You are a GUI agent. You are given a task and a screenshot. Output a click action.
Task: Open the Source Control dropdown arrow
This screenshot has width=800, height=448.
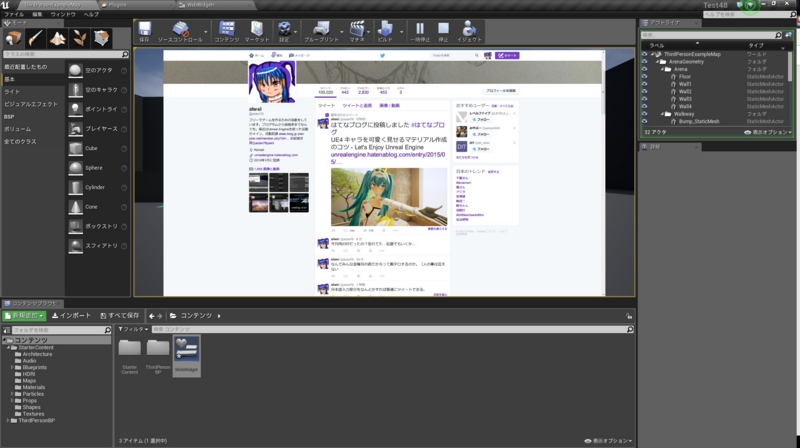pos(206,32)
